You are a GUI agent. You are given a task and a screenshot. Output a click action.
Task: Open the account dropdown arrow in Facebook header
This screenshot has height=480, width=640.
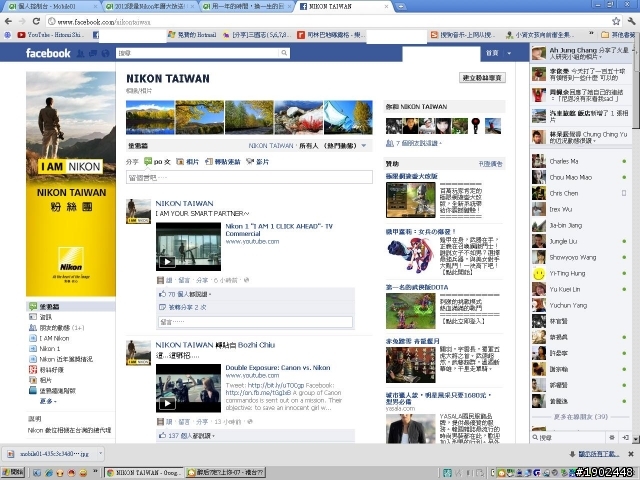[x=509, y=53]
